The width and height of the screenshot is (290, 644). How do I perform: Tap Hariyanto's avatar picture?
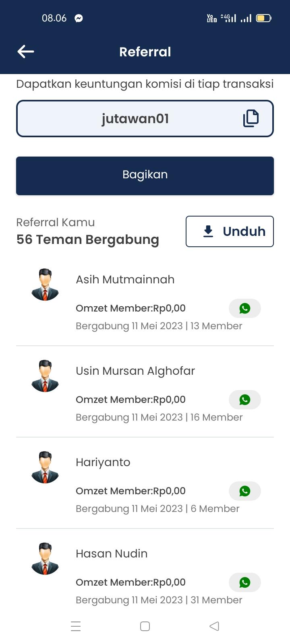pyautogui.click(x=45, y=467)
